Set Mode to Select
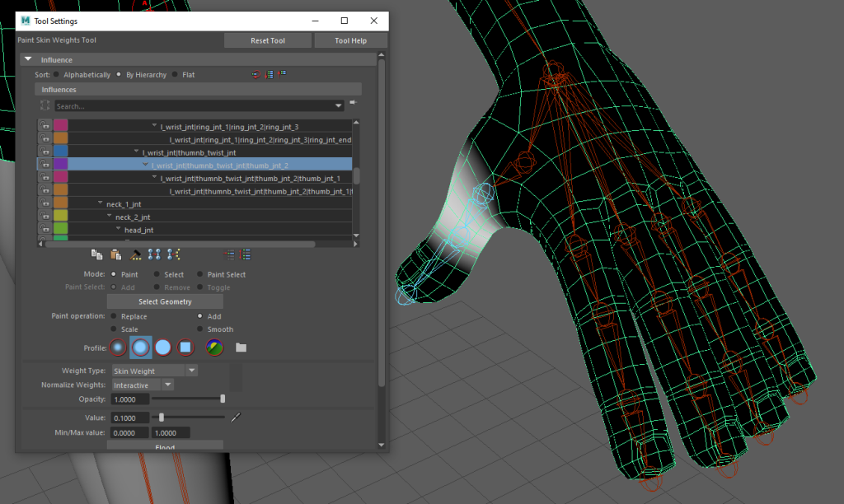The height and width of the screenshot is (504, 844). (x=157, y=273)
